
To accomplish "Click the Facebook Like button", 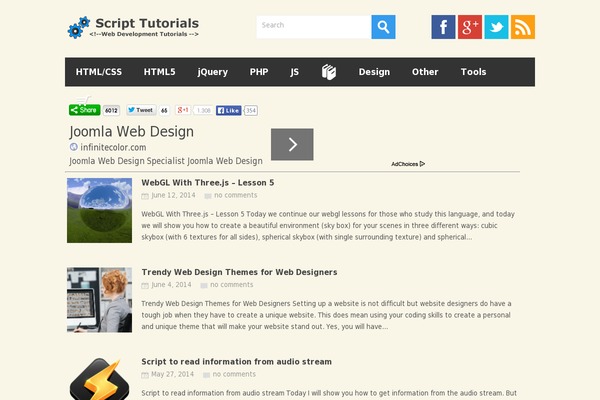I will point(228,111).
